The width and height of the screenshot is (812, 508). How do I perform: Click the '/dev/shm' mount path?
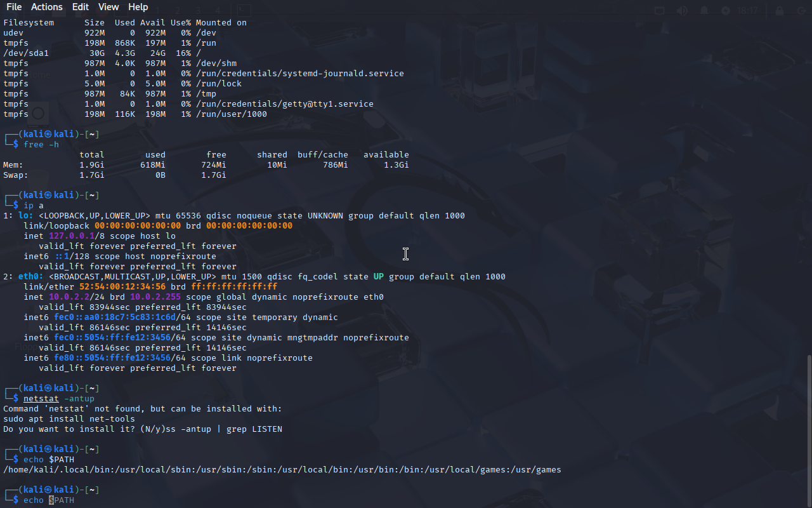click(x=216, y=63)
